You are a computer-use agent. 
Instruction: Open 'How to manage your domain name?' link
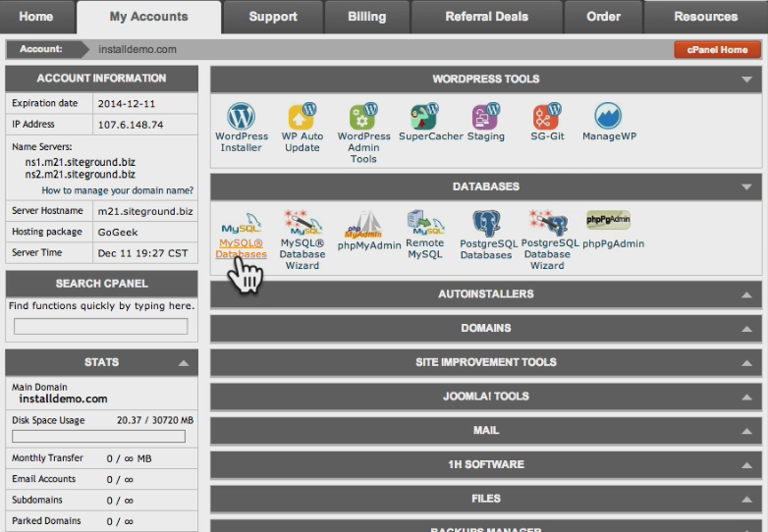point(118,190)
